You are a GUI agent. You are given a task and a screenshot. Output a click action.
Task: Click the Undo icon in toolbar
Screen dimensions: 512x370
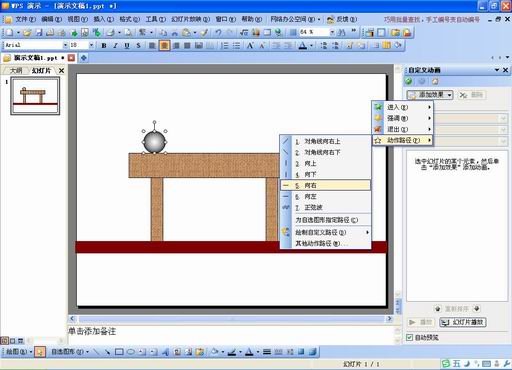[218, 32]
